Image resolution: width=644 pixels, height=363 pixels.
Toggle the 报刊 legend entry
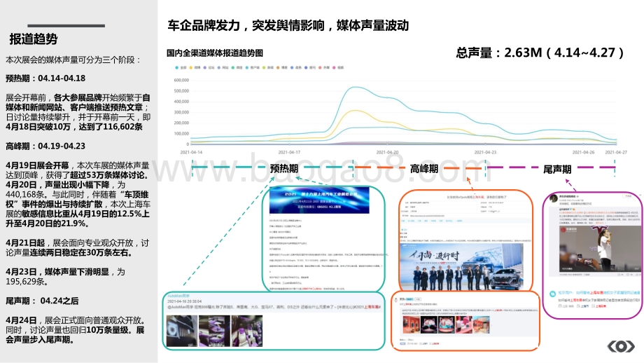[309, 67]
